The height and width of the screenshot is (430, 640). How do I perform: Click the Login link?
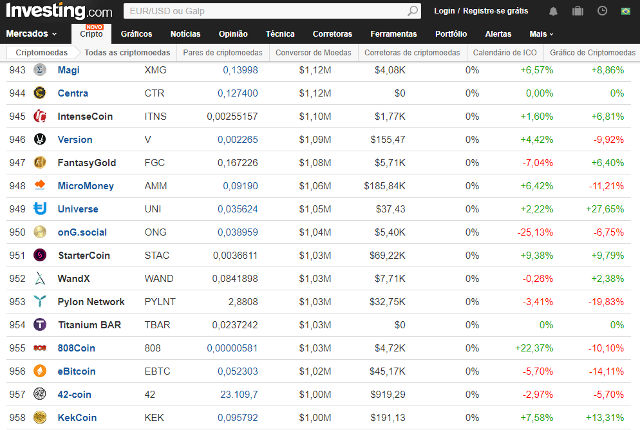pos(444,11)
